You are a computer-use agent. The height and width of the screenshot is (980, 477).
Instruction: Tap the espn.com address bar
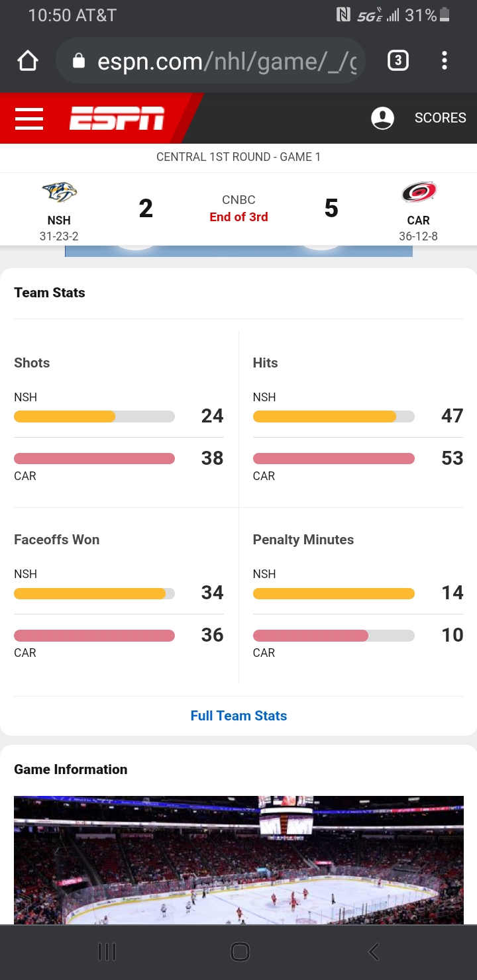[x=225, y=62]
